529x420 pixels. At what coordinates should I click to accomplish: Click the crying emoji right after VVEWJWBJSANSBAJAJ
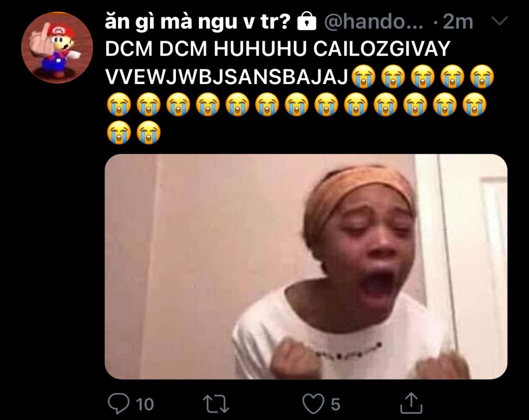(364, 76)
